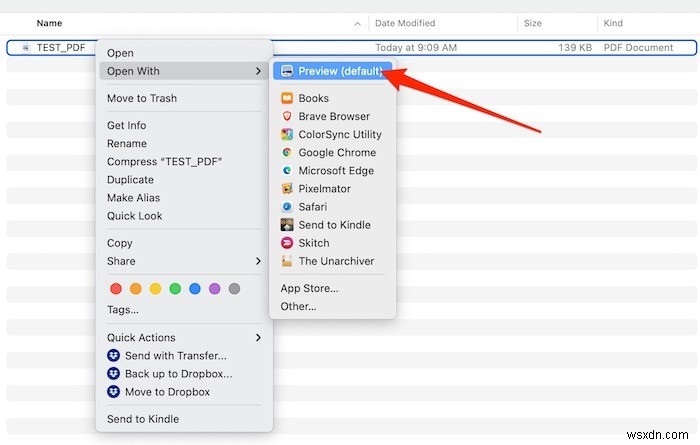Viewport: 700px width, 445px height.
Task: Choose App Store... in submenu
Action: pyautogui.click(x=309, y=288)
